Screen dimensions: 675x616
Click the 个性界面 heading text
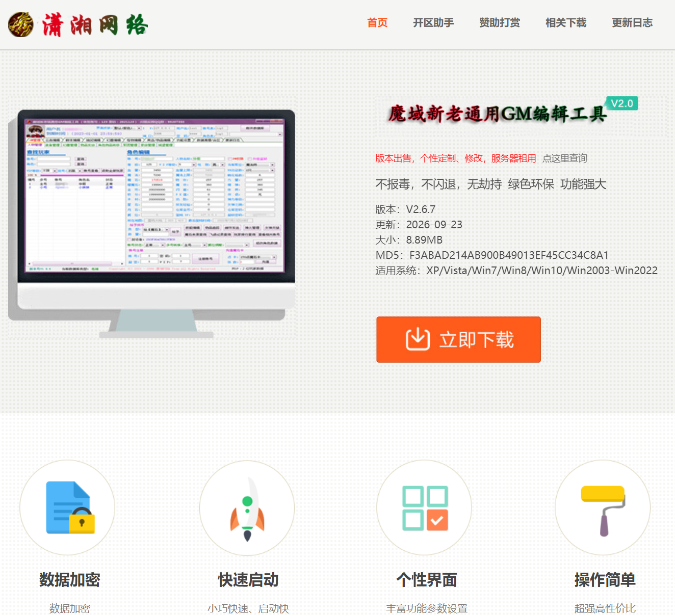coord(427,580)
